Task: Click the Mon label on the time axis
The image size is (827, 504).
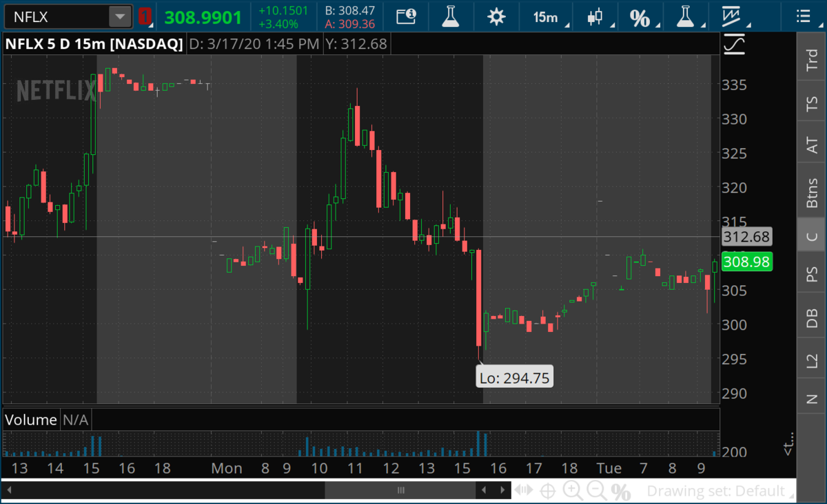Action: pos(226,468)
